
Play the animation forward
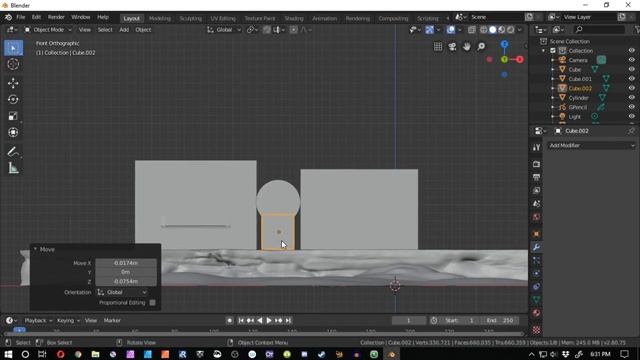pyautogui.click(x=269, y=320)
